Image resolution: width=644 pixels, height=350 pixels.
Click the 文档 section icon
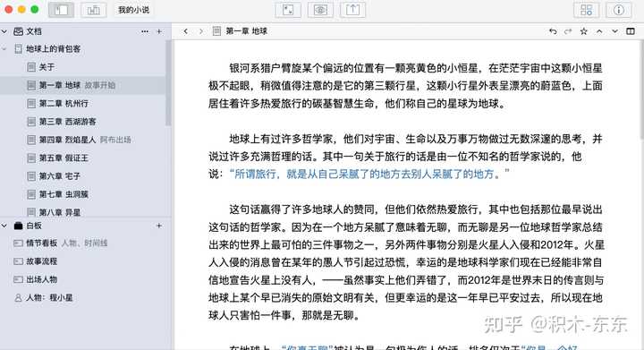click(19, 31)
